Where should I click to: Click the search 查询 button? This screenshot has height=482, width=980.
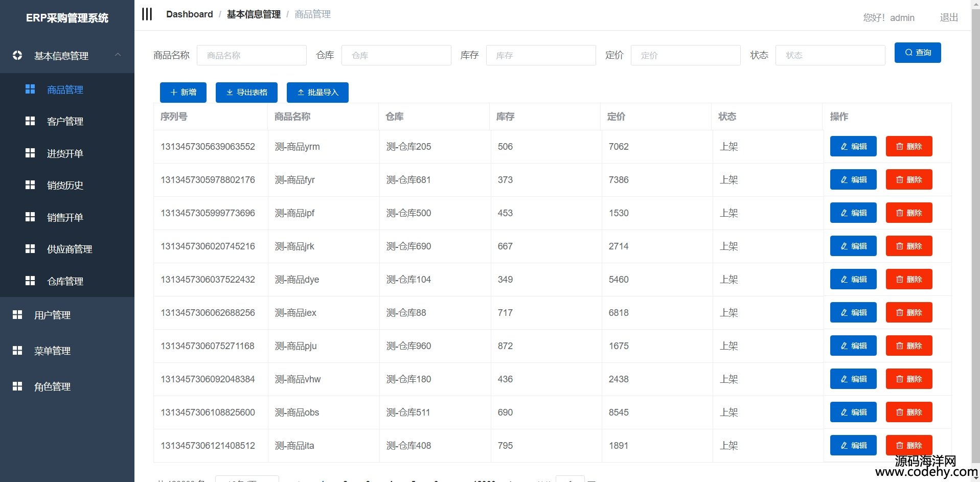coord(917,53)
